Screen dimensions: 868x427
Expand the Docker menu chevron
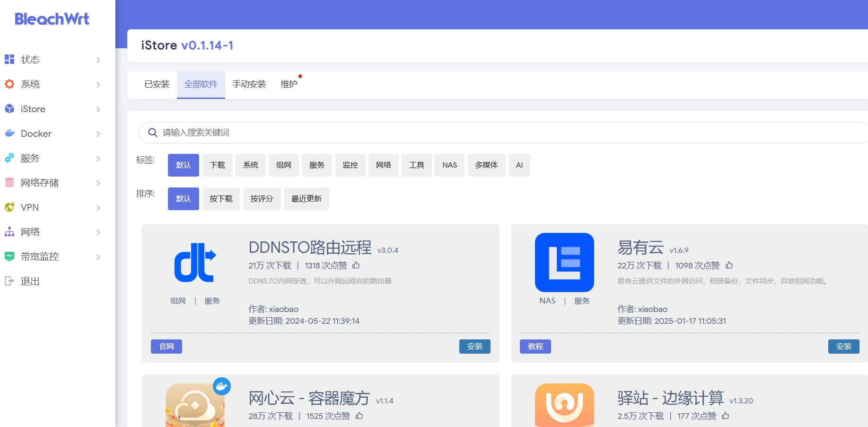(x=98, y=134)
